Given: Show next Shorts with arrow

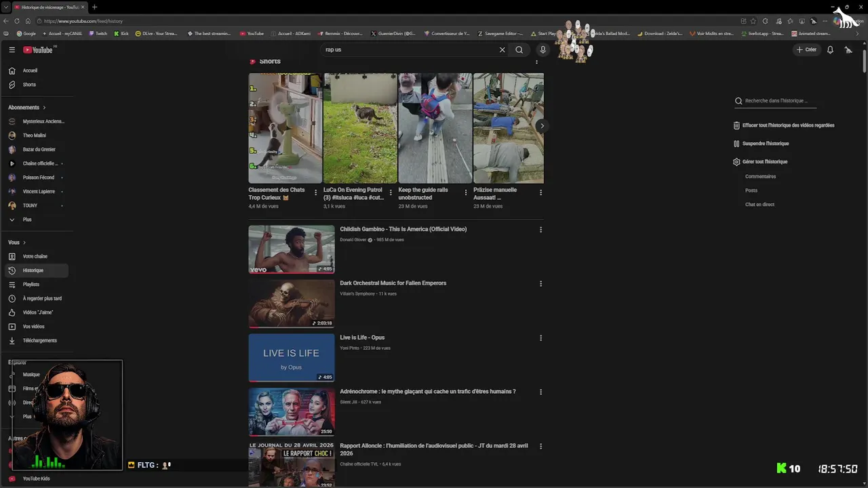Looking at the screenshot, I should pyautogui.click(x=541, y=126).
